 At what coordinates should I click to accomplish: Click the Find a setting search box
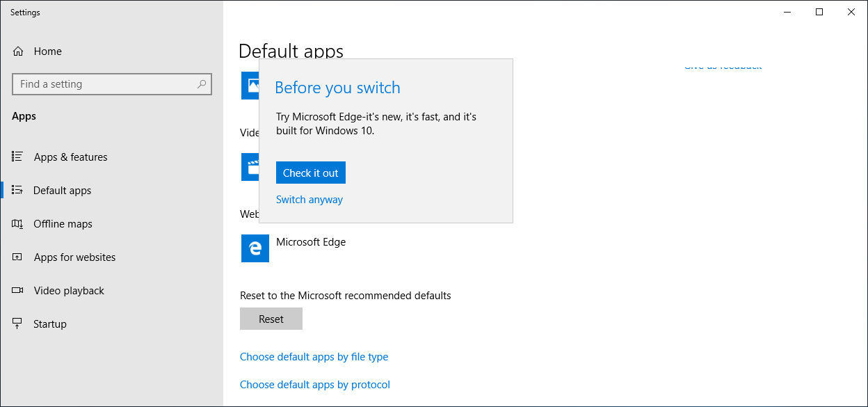(x=112, y=84)
